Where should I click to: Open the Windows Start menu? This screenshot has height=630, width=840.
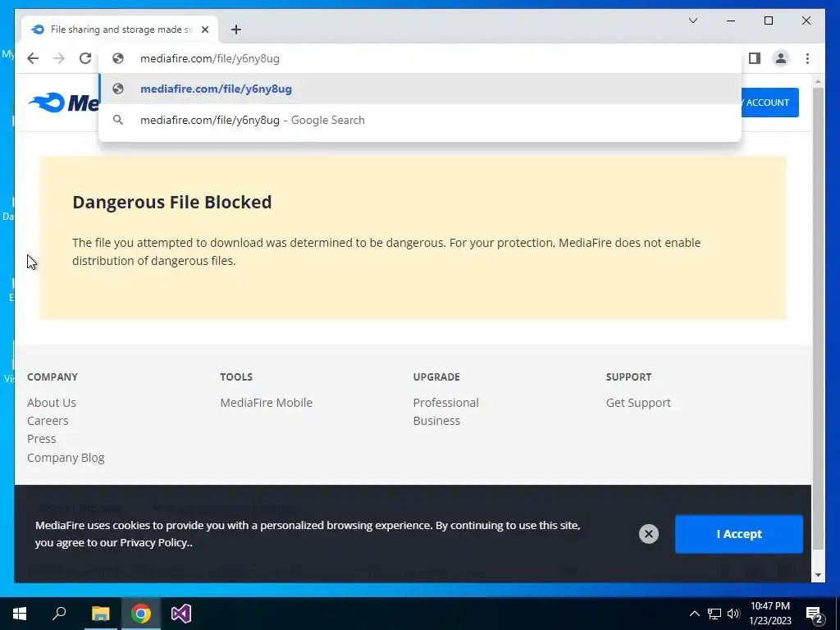pyautogui.click(x=20, y=614)
